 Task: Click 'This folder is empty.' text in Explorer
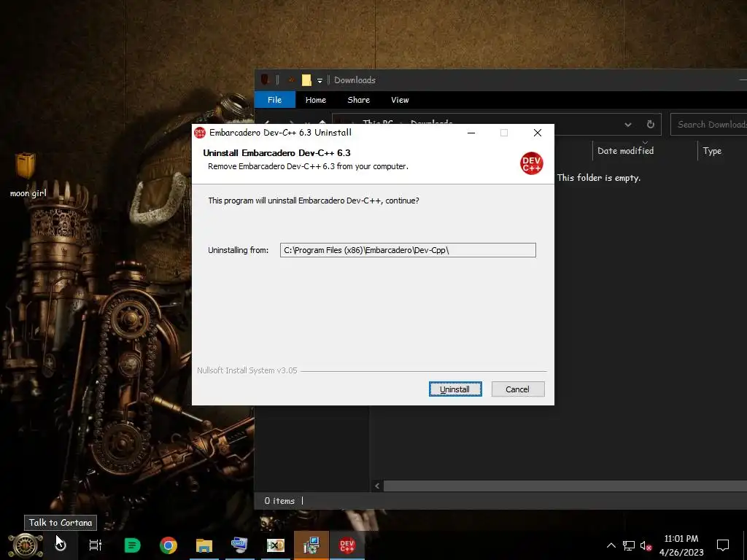[x=598, y=178]
